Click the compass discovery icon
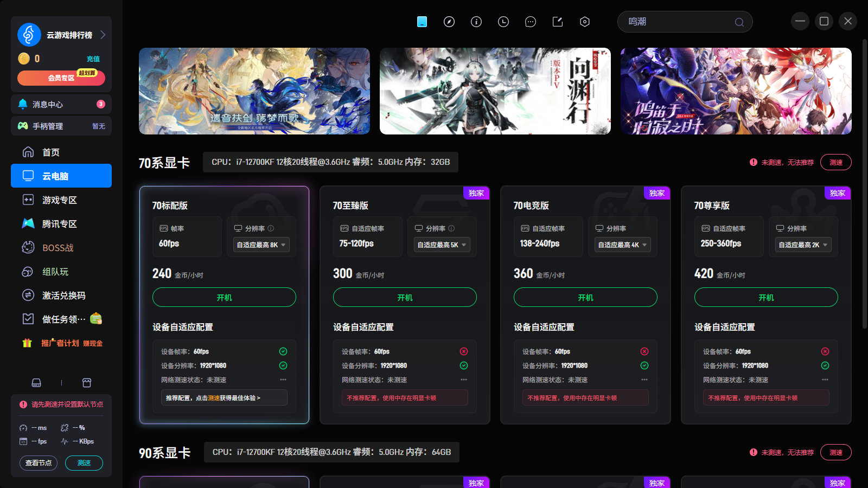The height and width of the screenshot is (488, 868). tap(449, 22)
